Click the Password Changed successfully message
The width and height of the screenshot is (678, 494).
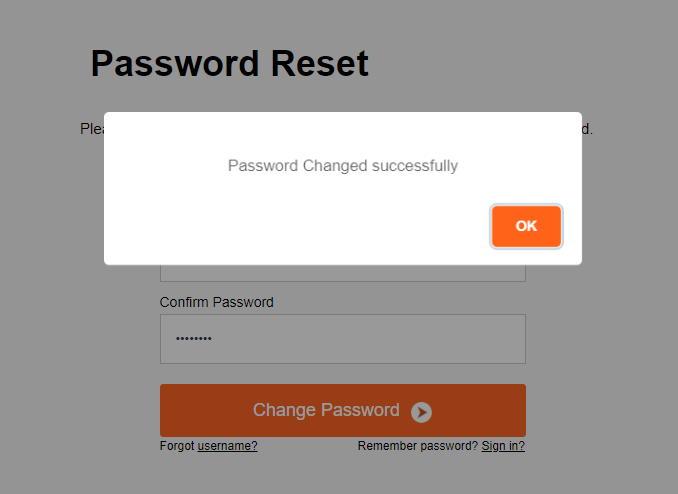click(x=342, y=165)
